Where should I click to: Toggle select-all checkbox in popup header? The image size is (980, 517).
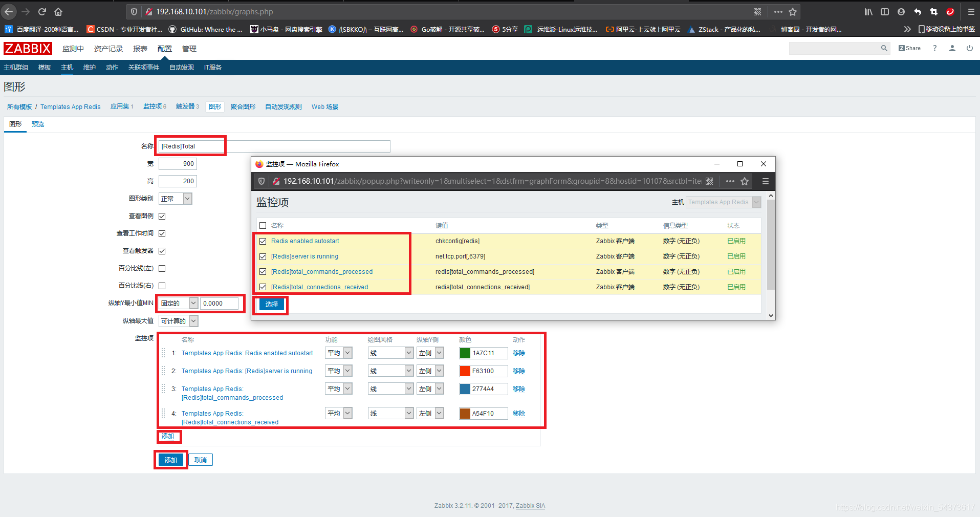coord(263,225)
